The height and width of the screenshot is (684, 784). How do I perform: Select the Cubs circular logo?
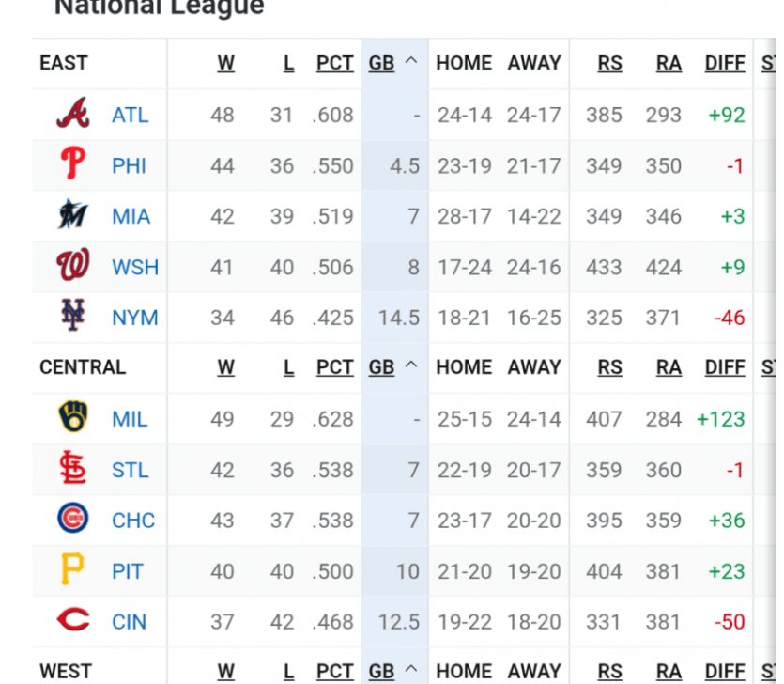tap(73, 518)
